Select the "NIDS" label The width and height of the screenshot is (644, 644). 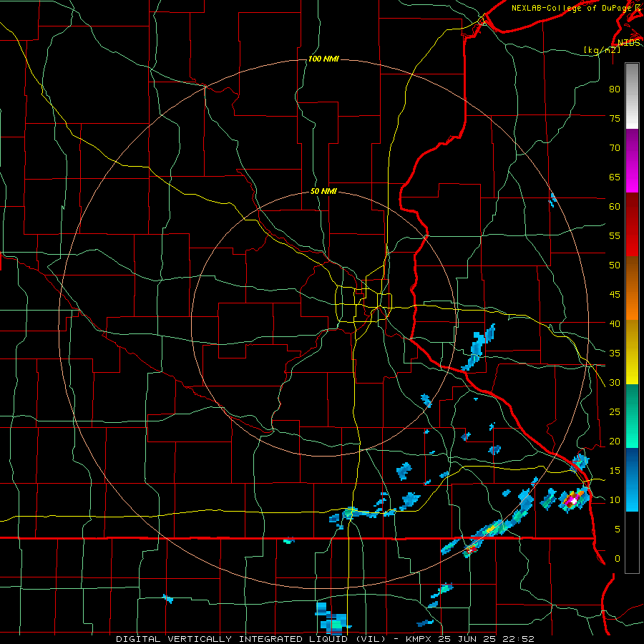click(629, 43)
